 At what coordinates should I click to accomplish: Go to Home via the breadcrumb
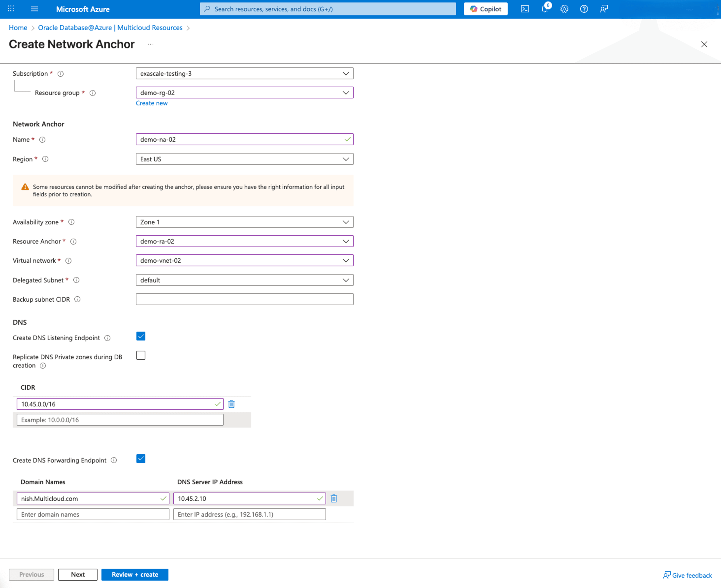18,28
